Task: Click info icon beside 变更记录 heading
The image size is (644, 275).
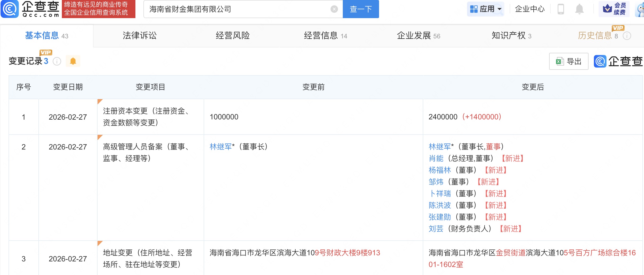Action: [x=57, y=62]
